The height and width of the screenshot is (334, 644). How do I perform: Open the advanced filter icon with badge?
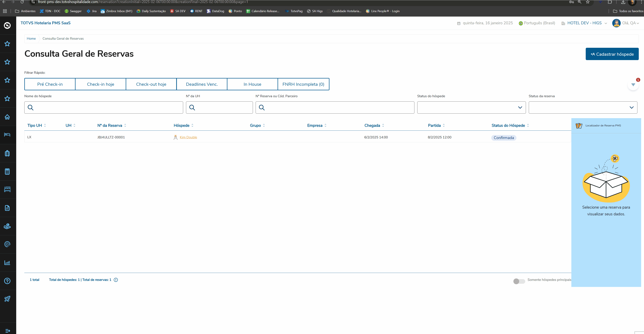click(x=633, y=85)
